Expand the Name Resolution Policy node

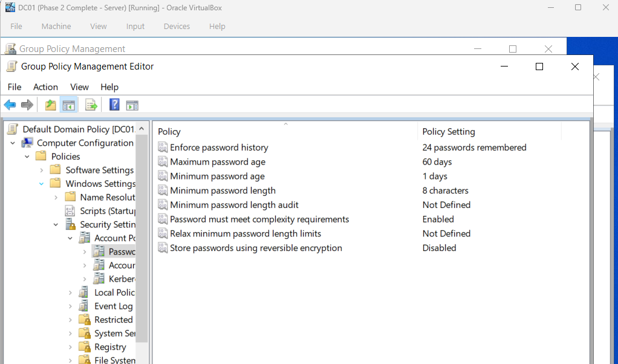(x=56, y=197)
